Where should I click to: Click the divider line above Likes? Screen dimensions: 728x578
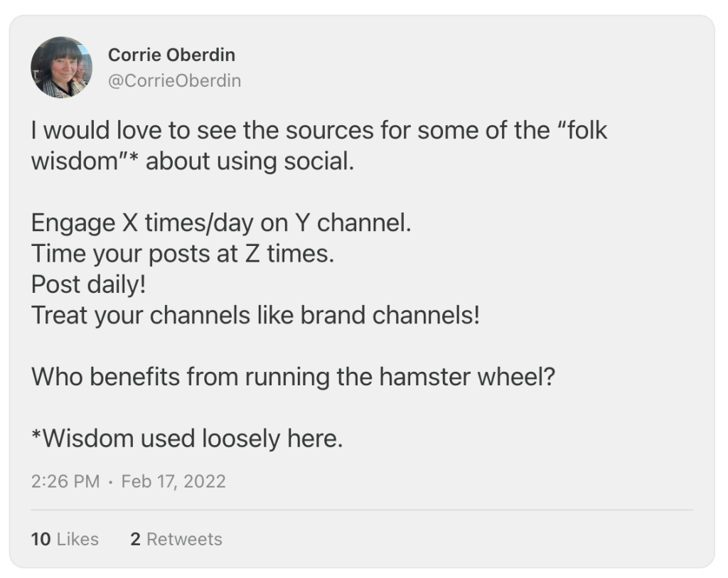click(362, 510)
